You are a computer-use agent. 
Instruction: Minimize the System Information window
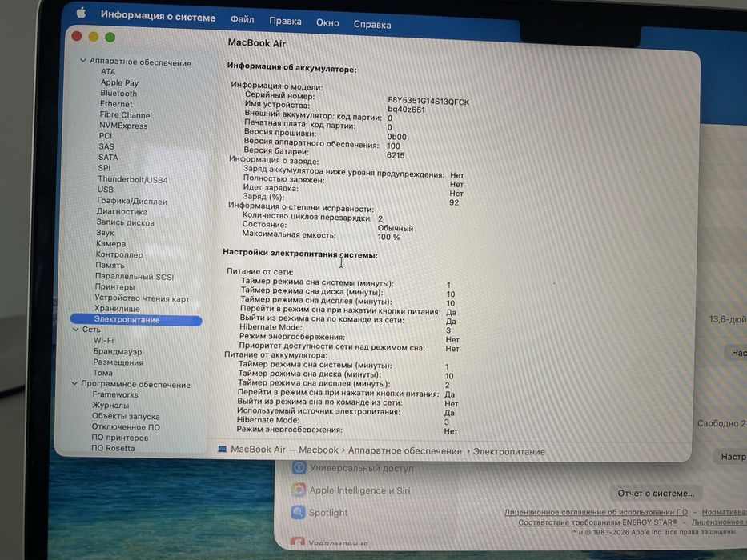click(x=94, y=37)
